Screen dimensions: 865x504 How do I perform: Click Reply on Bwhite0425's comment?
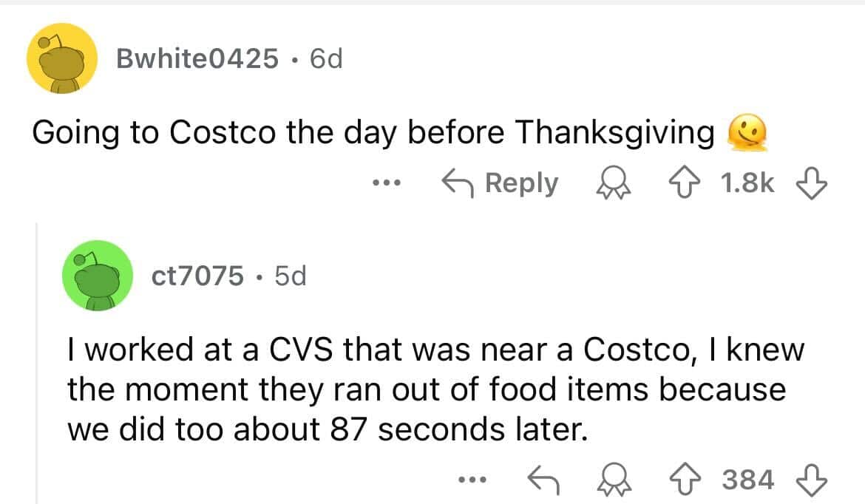[x=500, y=183]
